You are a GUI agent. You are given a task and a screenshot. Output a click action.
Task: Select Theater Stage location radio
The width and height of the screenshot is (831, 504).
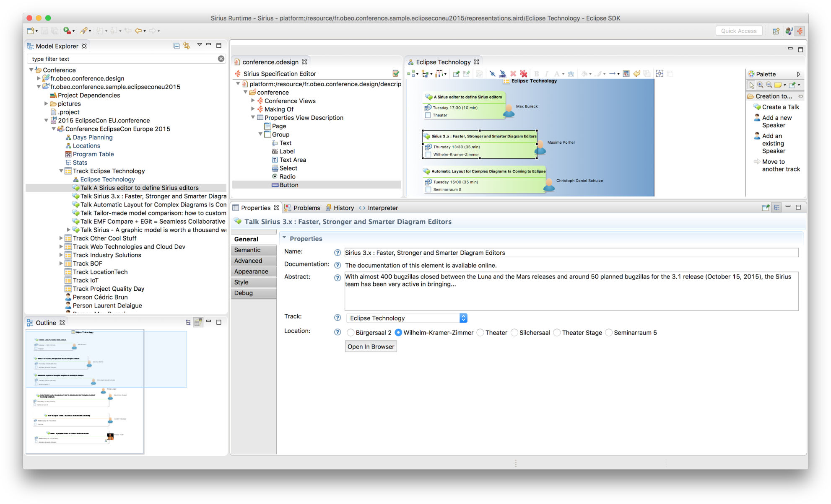(557, 333)
